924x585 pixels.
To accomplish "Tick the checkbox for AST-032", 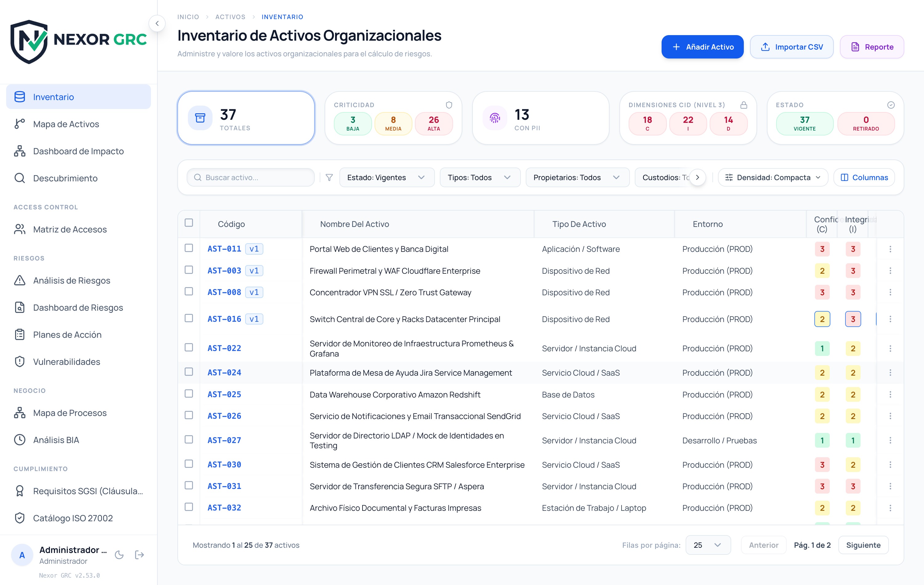I will coord(189,507).
